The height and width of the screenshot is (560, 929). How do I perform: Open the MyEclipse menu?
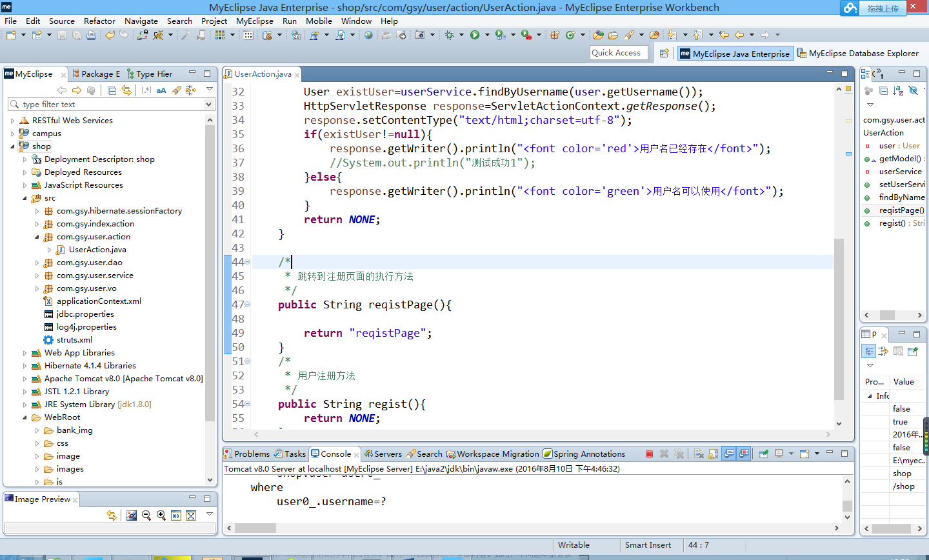coord(255,21)
